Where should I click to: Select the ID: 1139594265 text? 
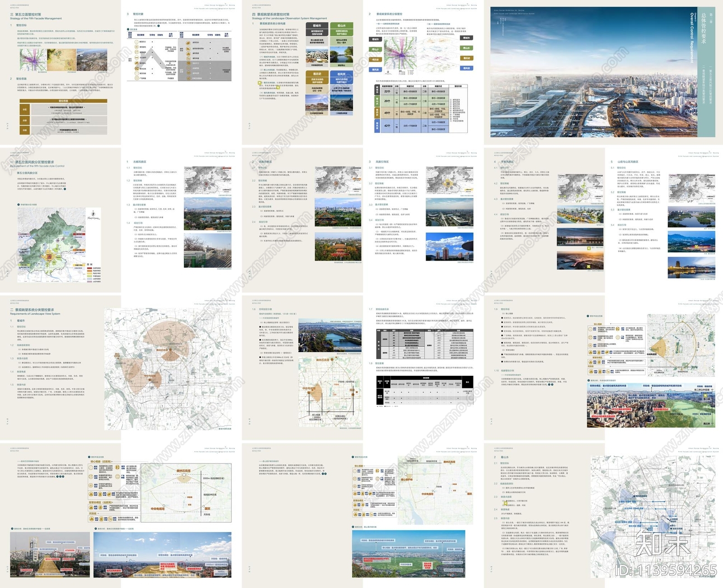[x=666, y=570]
